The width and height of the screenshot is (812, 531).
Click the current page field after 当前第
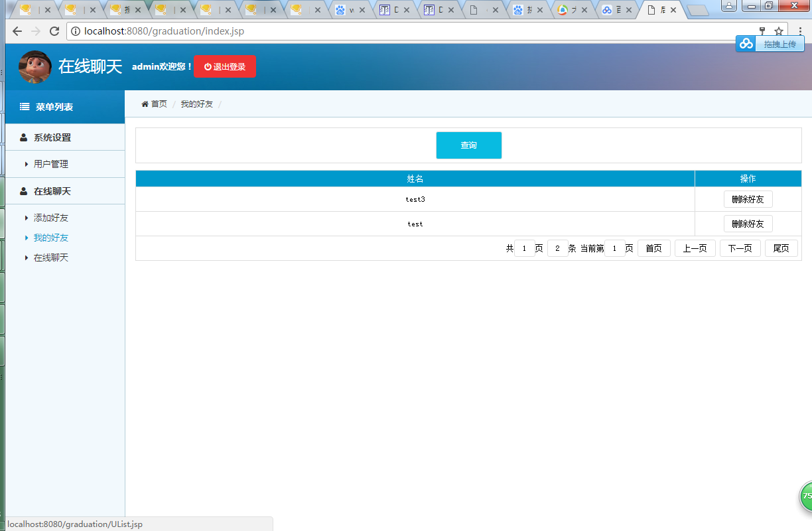[x=615, y=248]
